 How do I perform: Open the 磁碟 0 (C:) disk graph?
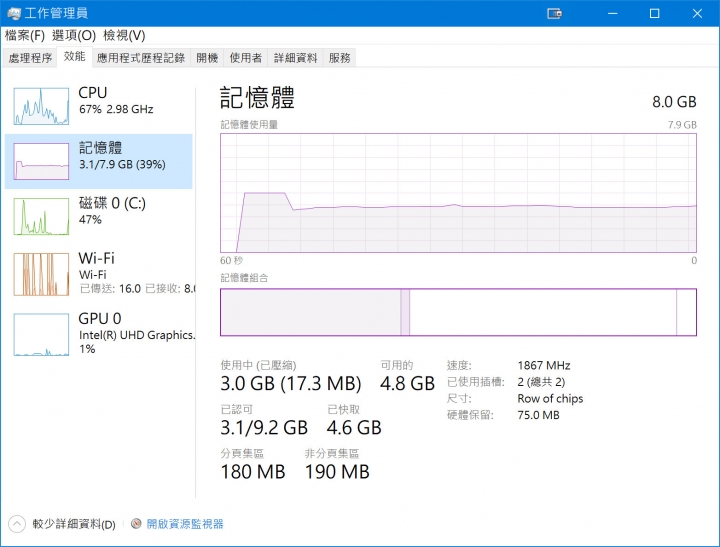click(x=41, y=216)
